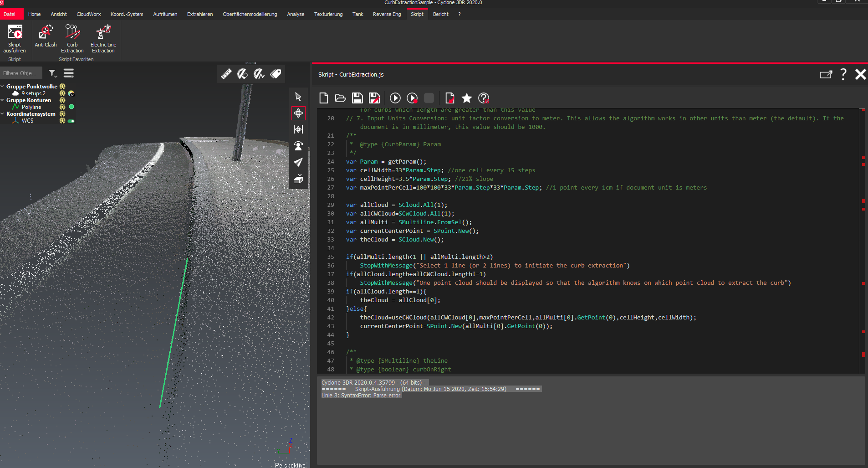Collapse the Koordinatensystem tree group
The width and height of the screenshot is (868, 468).
click(3, 114)
